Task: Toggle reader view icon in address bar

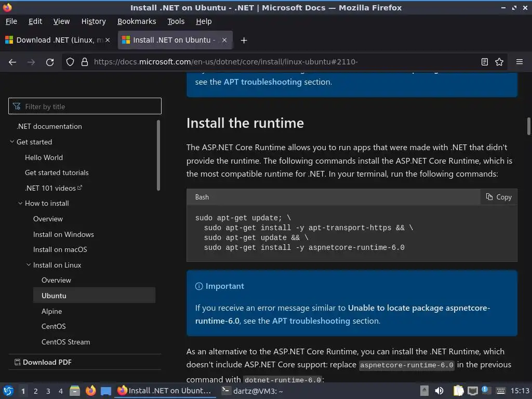Action: tap(485, 62)
